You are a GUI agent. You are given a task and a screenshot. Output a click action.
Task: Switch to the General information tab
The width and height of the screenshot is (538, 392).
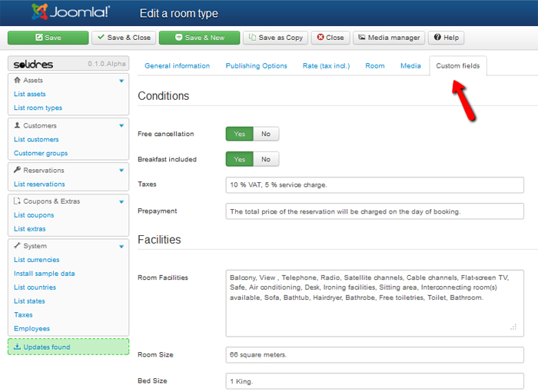[x=177, y=66]
